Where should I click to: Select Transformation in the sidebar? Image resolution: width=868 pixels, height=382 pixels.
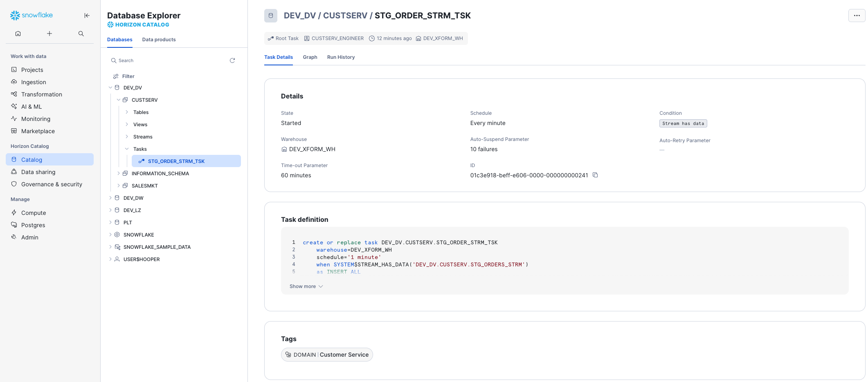41,94
